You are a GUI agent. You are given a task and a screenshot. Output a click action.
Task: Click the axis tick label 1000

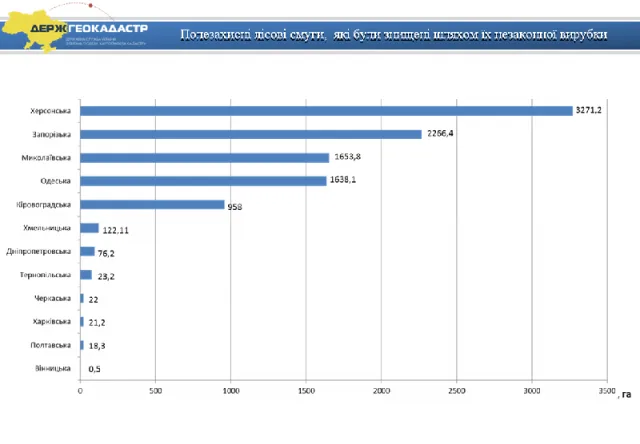(231, 391)
